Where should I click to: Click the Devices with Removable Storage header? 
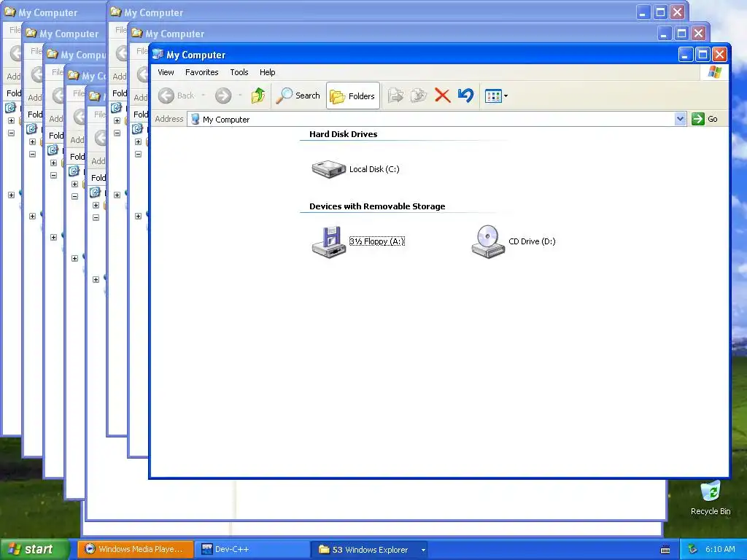[377, 206]
